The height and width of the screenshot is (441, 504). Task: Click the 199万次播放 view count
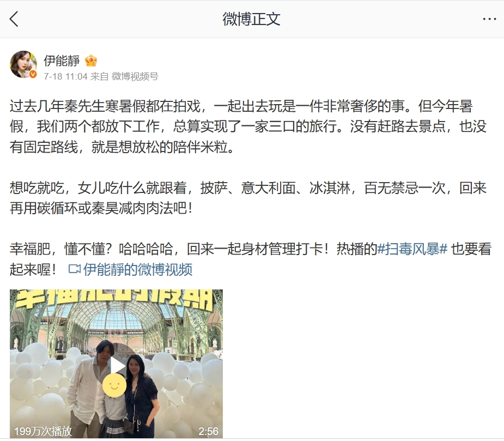click(x=43, y=431)
